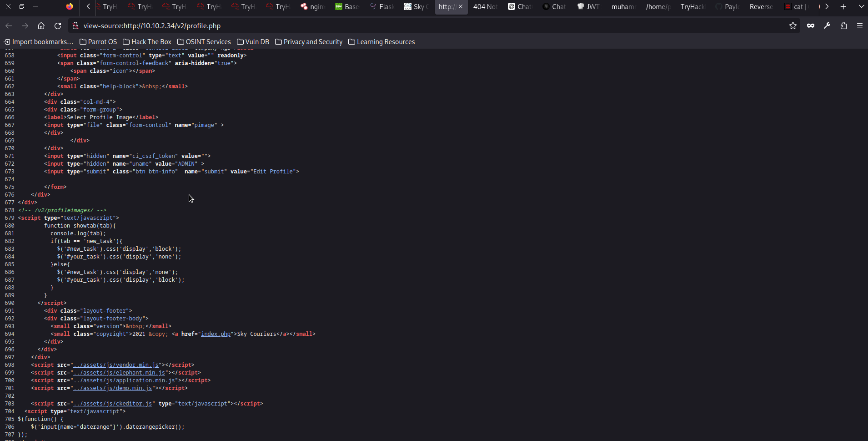Switch to the TryHack tab
Screen dimensions: 868x441
pyautogui.click(x=693, y=6)
